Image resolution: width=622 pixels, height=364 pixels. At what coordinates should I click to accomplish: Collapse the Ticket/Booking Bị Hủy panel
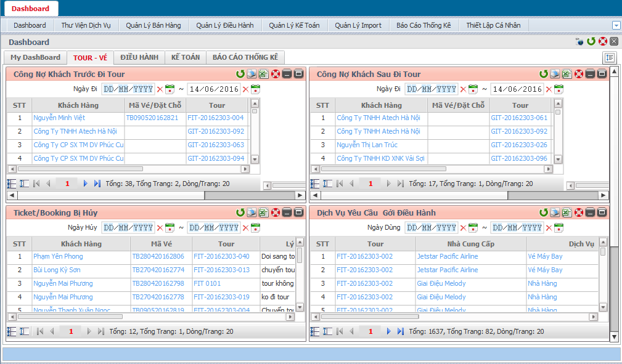click(x=287, y=212)
